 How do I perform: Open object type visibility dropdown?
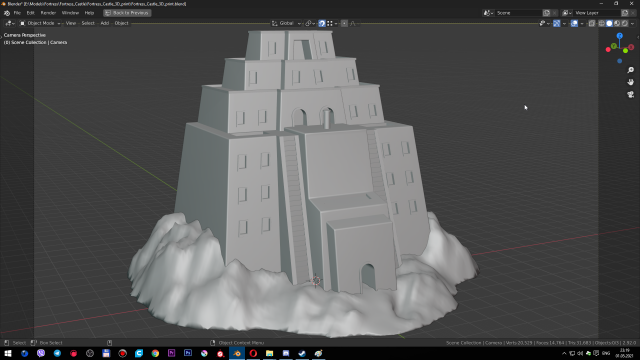click(544, 24)
